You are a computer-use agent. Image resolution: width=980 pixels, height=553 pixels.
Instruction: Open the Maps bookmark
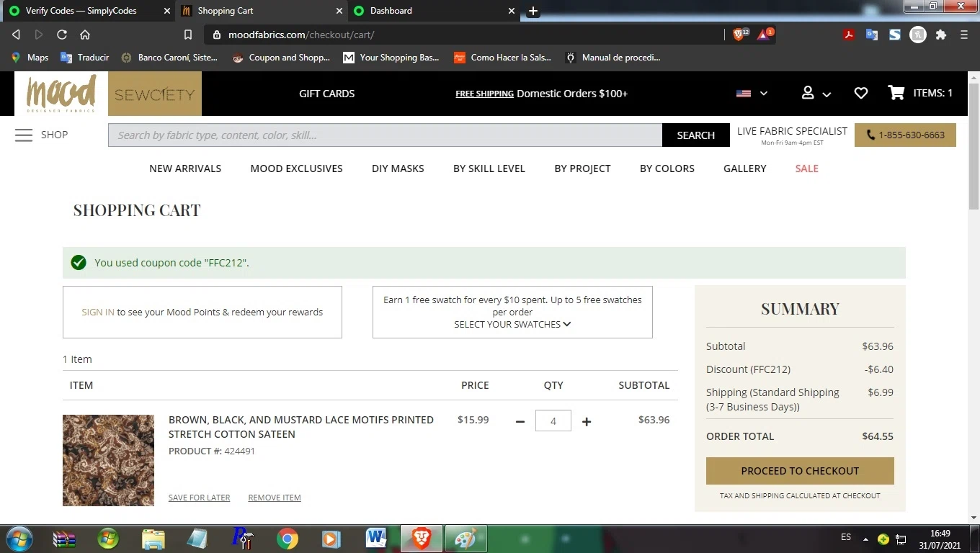(x=30, y=58)
